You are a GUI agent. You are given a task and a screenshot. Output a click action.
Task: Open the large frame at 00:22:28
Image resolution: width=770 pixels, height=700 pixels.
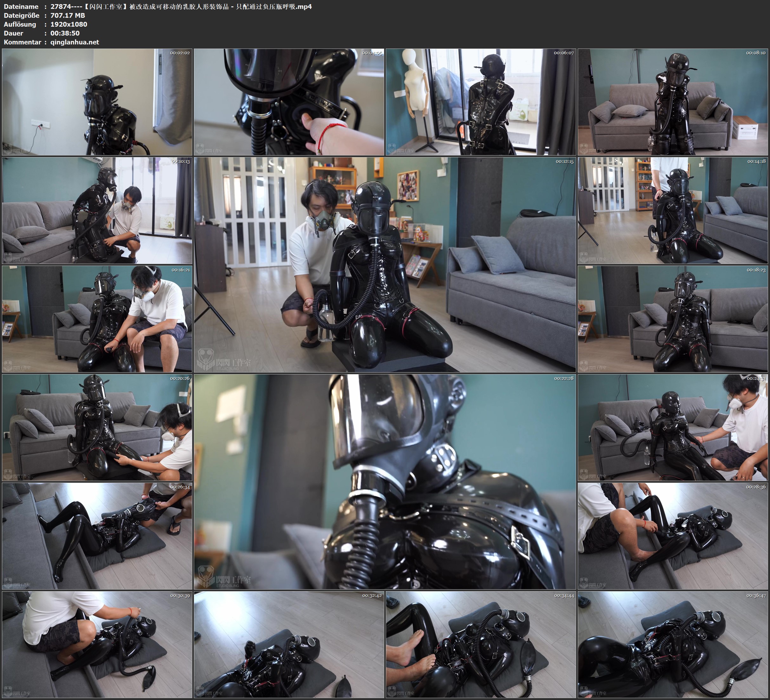point(385,481)
